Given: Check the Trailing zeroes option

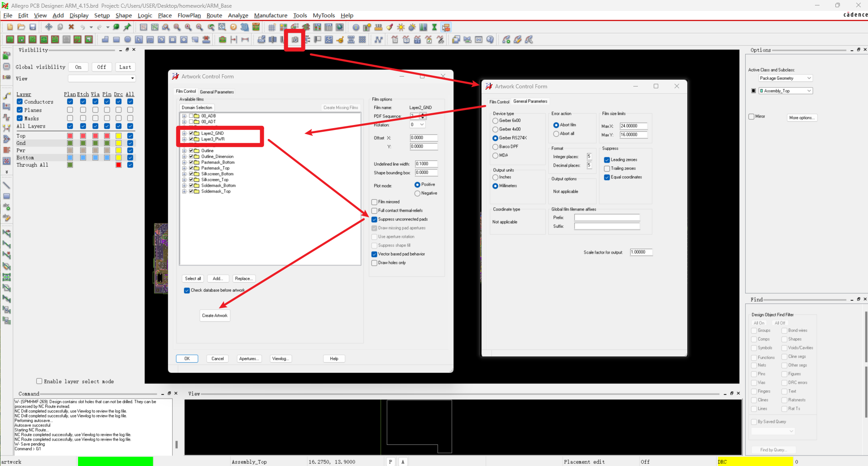Looking at the screenshot, I should 607,168.
